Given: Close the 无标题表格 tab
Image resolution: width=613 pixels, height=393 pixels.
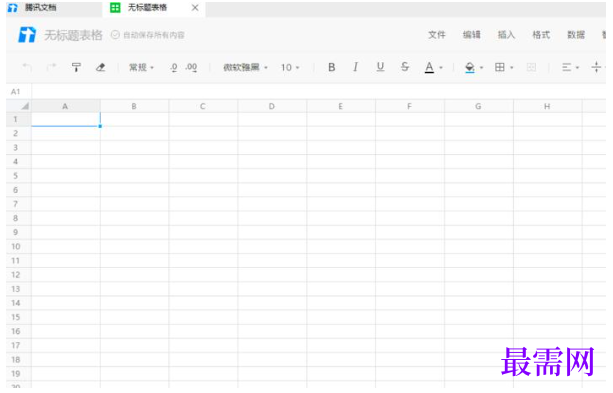Looking at the screenshot, I should tap(195, 7).
